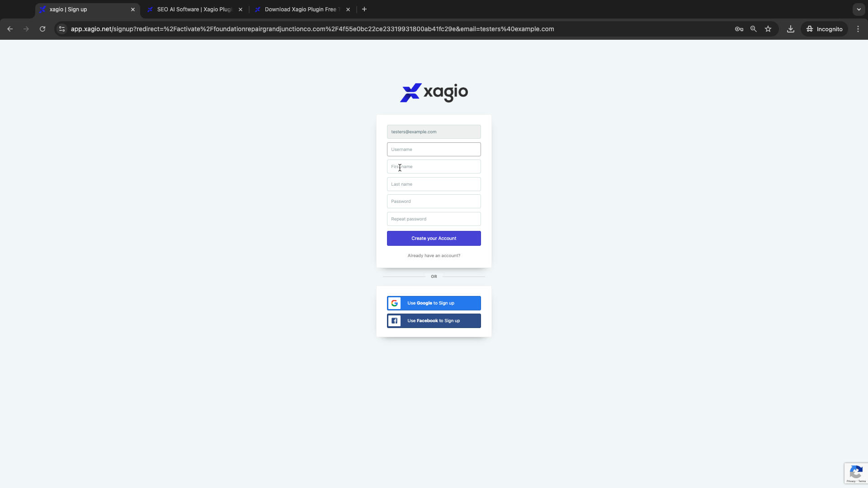Click the reCAPTCHA badge
The image size is (868, 488).
[856, 474]
